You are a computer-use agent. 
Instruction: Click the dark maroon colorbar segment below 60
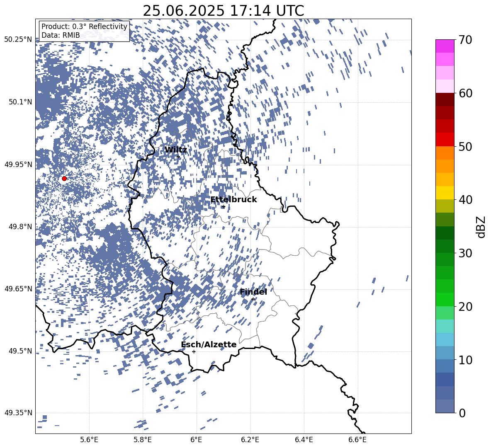pyautogui.click(x=445, y=99)
